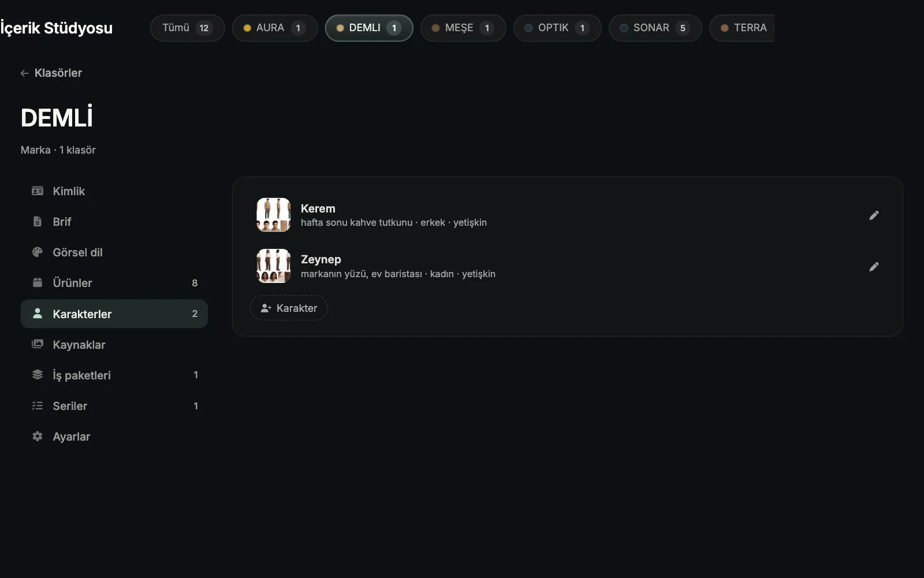Edit Kerem with the pencil icon
This screenshot has height=578, width=924.
click(x=874, y=215)
